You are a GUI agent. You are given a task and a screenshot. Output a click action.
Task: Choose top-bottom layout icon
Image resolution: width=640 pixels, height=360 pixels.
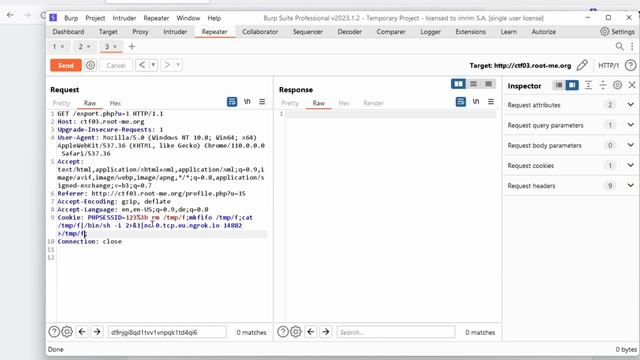tap(473, 84)
